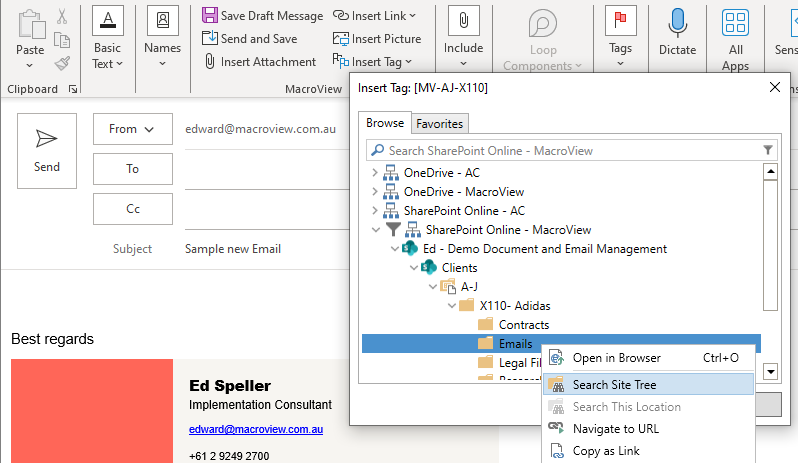The image size is (798, 463).
Task: Collapse the A-J library node
Action: 433,287
